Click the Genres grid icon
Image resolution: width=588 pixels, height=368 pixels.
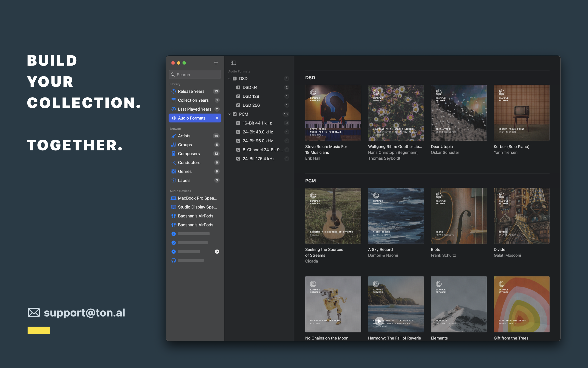pos(173,171)
